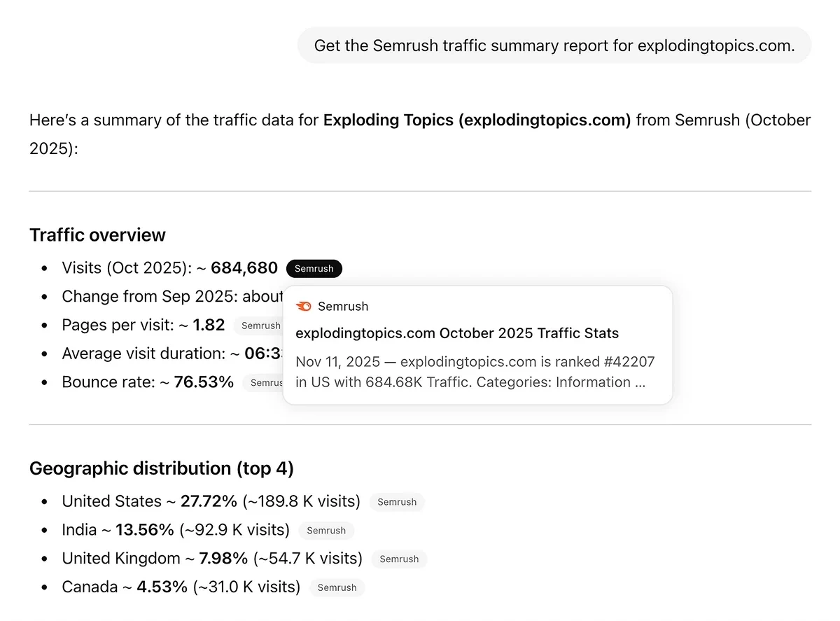Click the Semrush logo in the preview card
Image resolution: width=840 pixels, height=621 pixels.
point(303,306)
